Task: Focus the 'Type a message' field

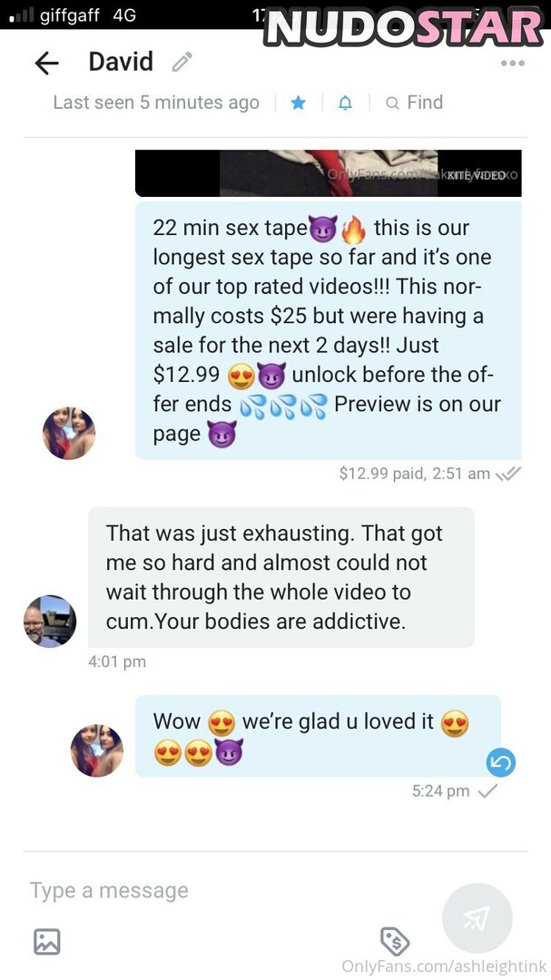Action: coord(231,890)
